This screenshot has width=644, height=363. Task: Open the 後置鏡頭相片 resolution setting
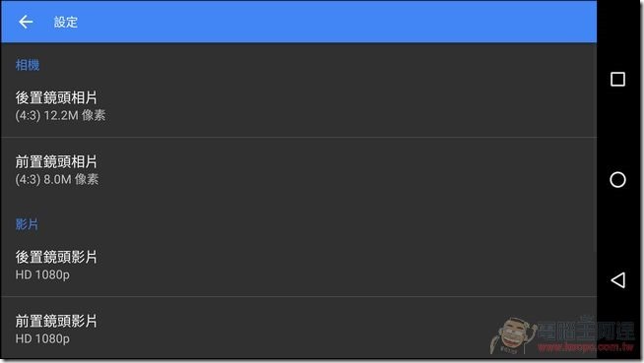click(298, 106)
